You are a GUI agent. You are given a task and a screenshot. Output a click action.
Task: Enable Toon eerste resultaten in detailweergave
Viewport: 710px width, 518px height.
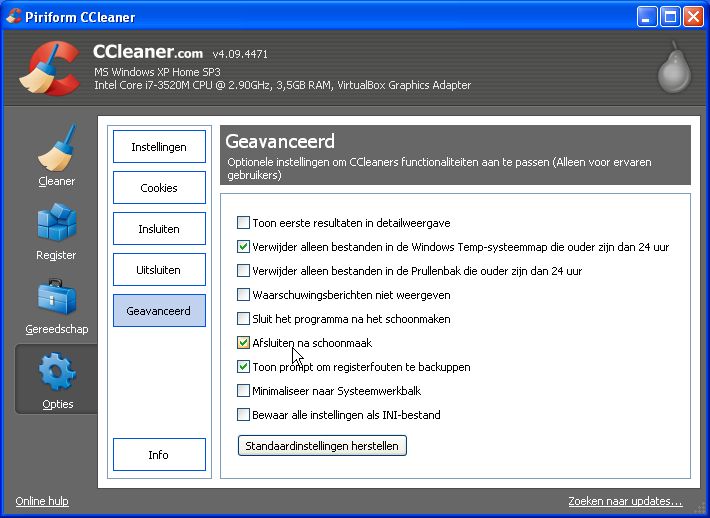click(x=243, y=222)
